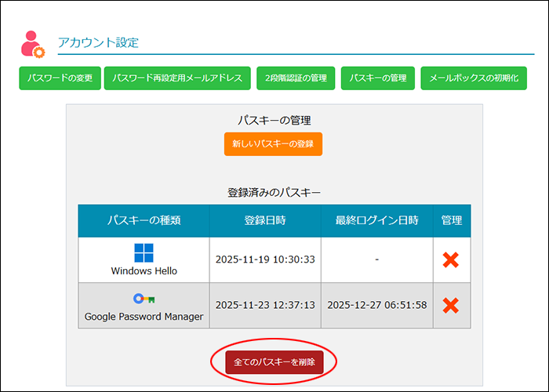Click the Windows Hello logo icon

click(x=144, y=252)
